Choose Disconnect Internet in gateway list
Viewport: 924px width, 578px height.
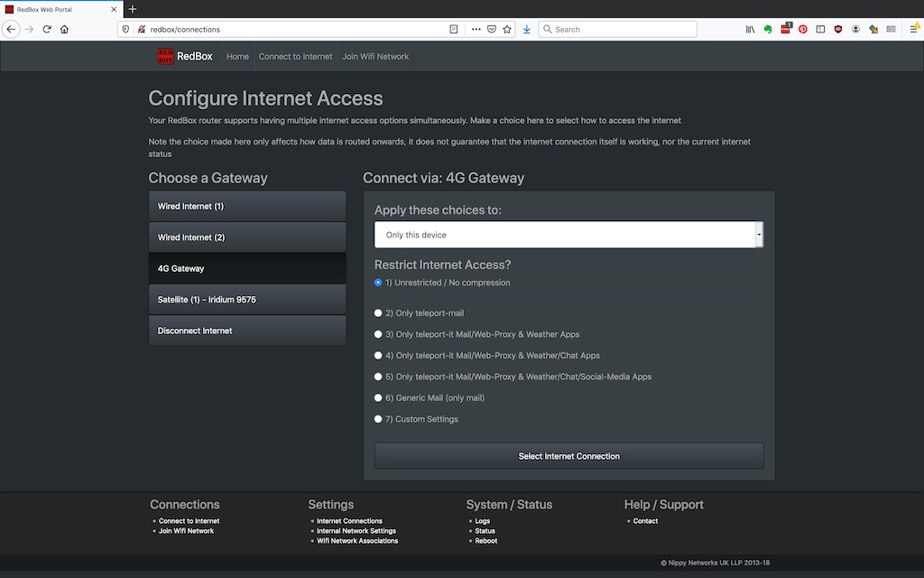[247, 331]
